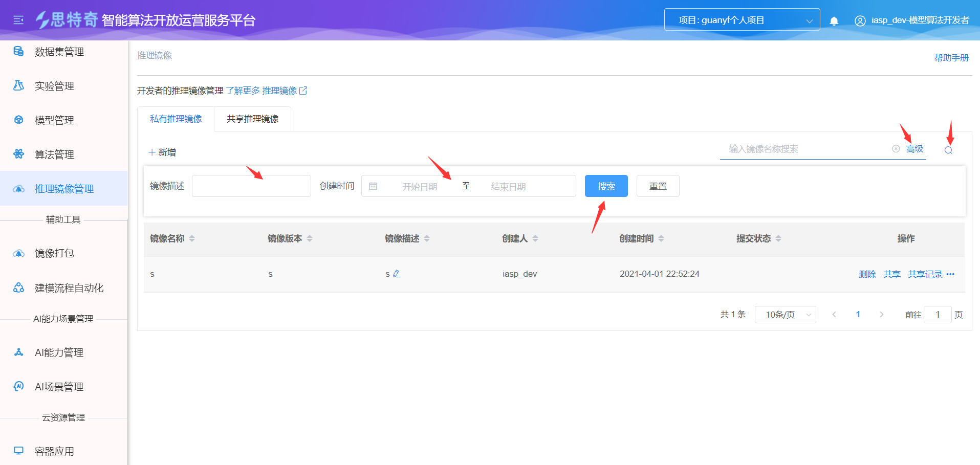This screenshot has width=980, height=465.
Task: Open more actions ellipsis in row
Action: pyautogui.click(x=950, y=274)
